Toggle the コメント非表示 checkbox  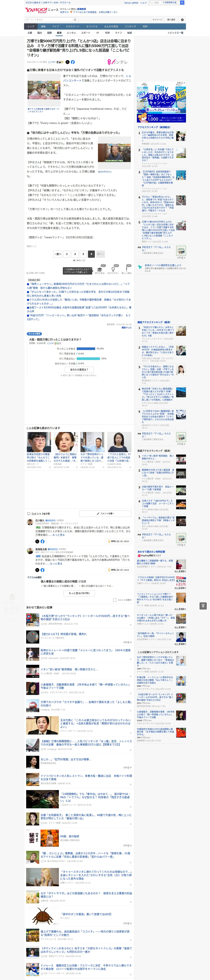point(115,600)
